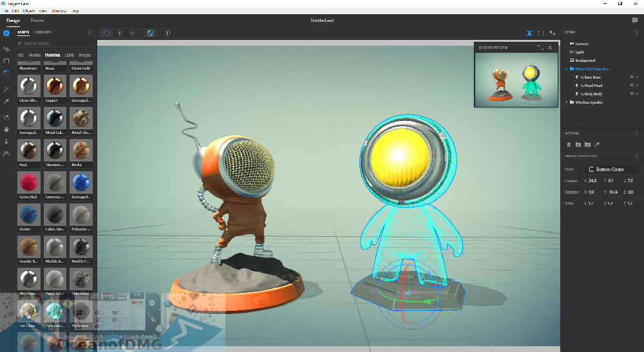The image size is (644, 352).
Task: Open material options arrow on Base row
Action: click(638, 77)
